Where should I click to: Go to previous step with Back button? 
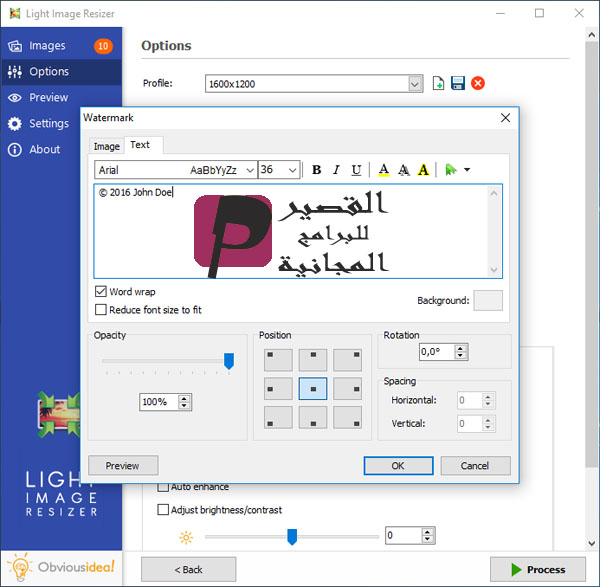(x=189, y=570)
